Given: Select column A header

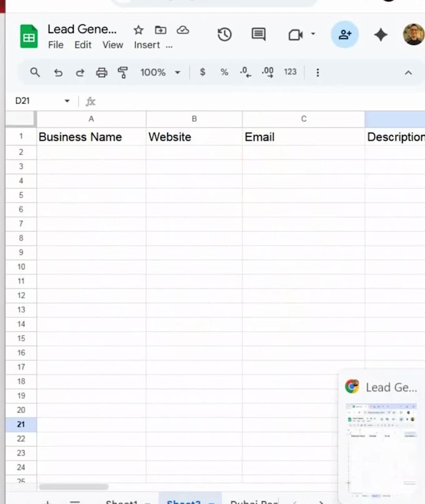Looking at the screenshot, I should point(91,119).
